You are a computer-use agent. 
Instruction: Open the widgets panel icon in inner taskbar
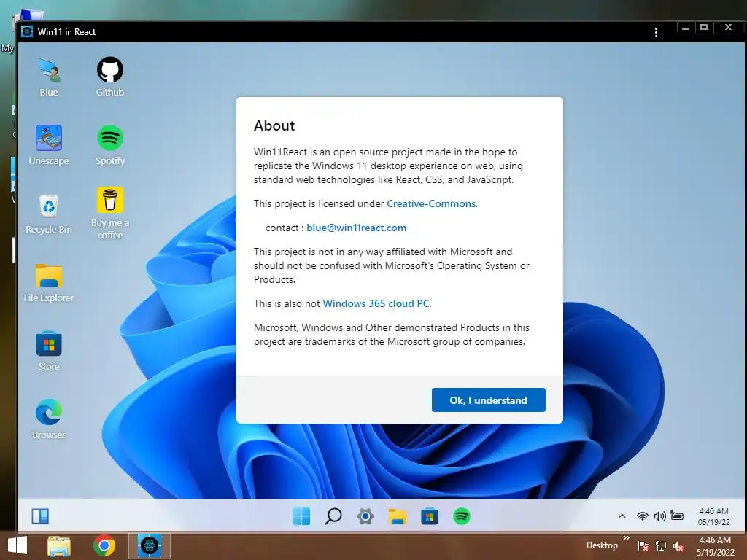[40, 516]
